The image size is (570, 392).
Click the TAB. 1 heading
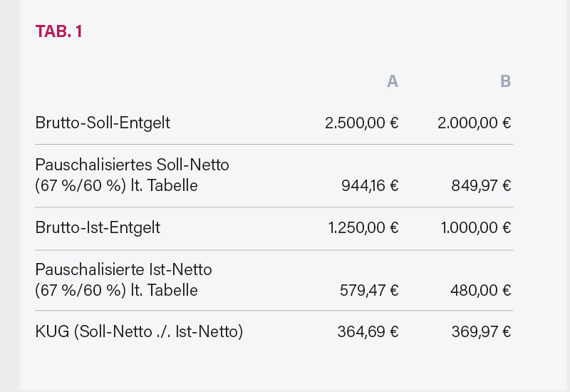click(x=59, y=31)
